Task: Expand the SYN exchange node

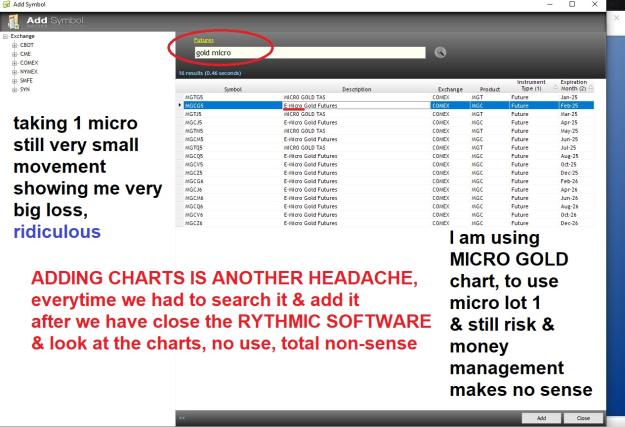Action: 14,89
